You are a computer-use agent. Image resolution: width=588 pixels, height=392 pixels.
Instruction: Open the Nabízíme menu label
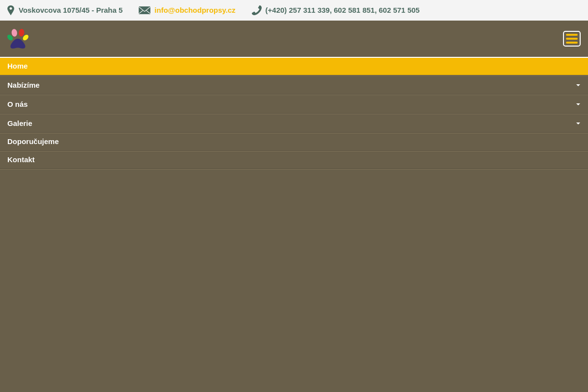[x=24, y=85]
